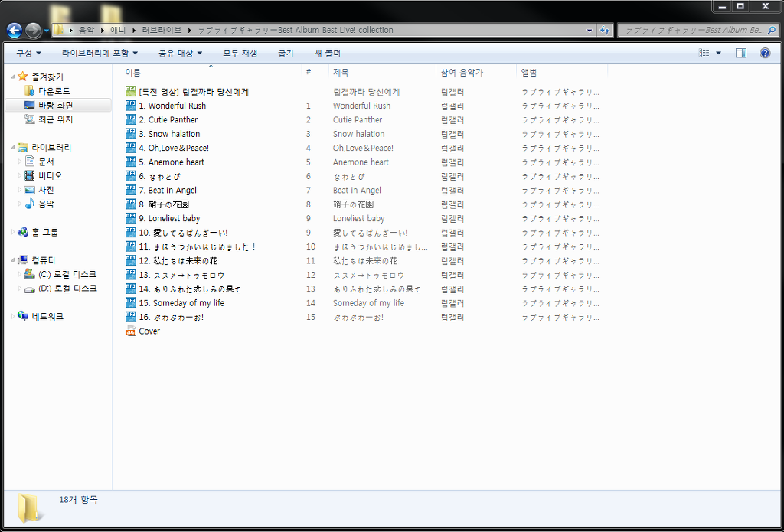The image size is (784, 532).
Task: Click the 바탕 화면 desktop icon
Action: click(x=30, y=105)
